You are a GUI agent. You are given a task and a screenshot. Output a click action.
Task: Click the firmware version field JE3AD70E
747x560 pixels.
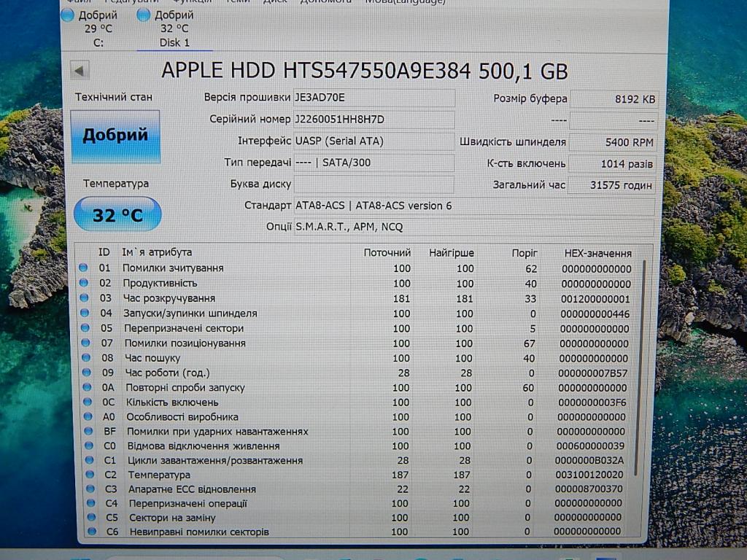coord(373,98)
